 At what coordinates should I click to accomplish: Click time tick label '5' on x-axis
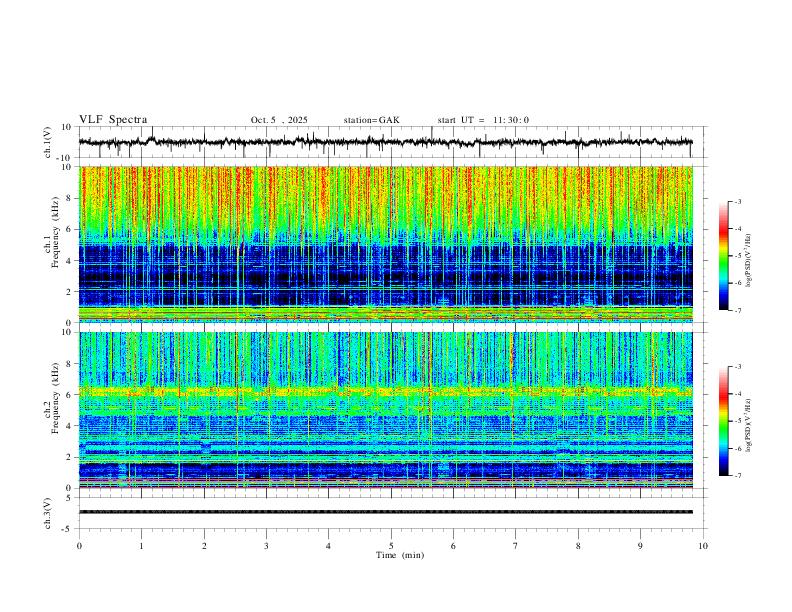tap(391, 546)
